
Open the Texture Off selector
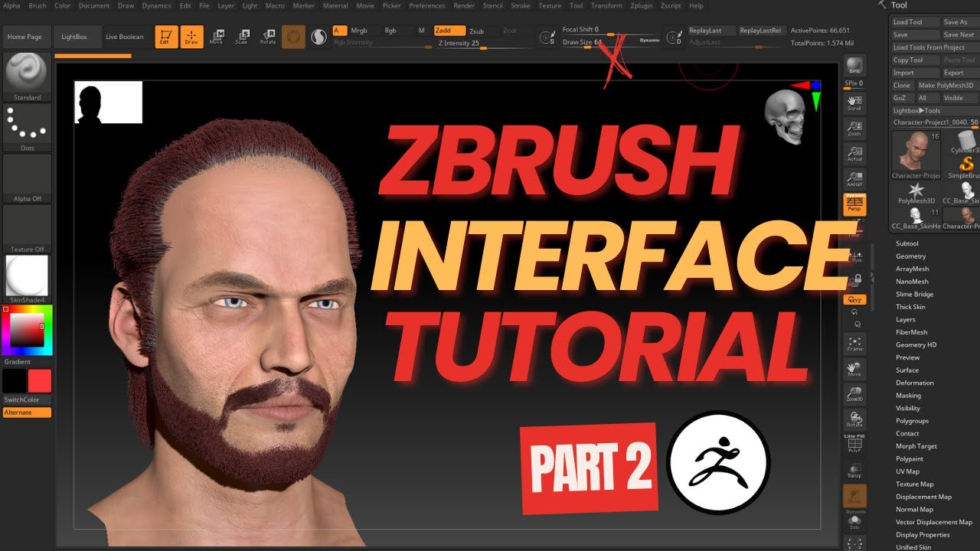click(x=27, y=228)
